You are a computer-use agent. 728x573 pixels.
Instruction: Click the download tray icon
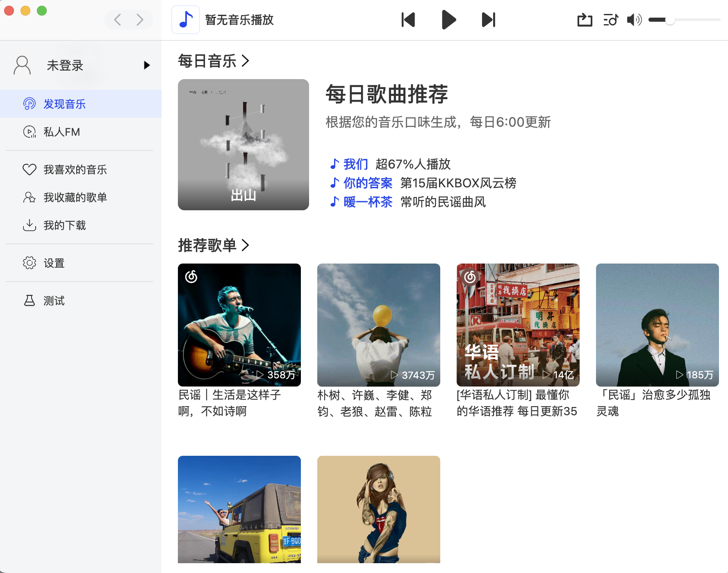(30, 225)
